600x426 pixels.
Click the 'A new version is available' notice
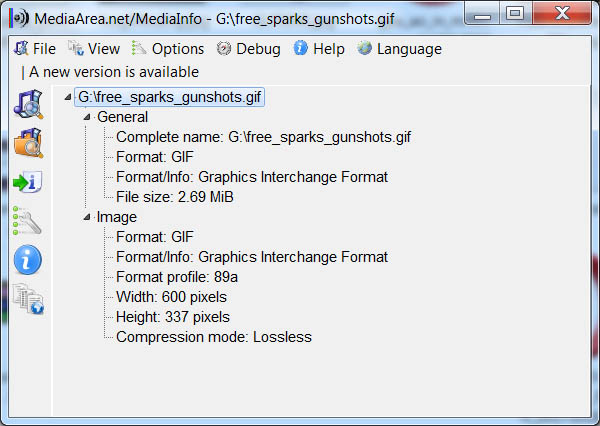pos(114,72)
